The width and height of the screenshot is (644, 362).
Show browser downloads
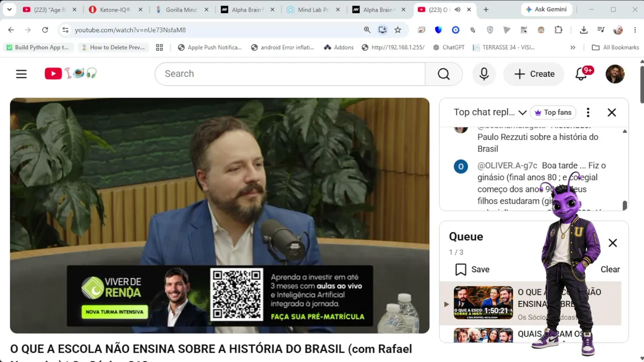click(x=584, y=30)
